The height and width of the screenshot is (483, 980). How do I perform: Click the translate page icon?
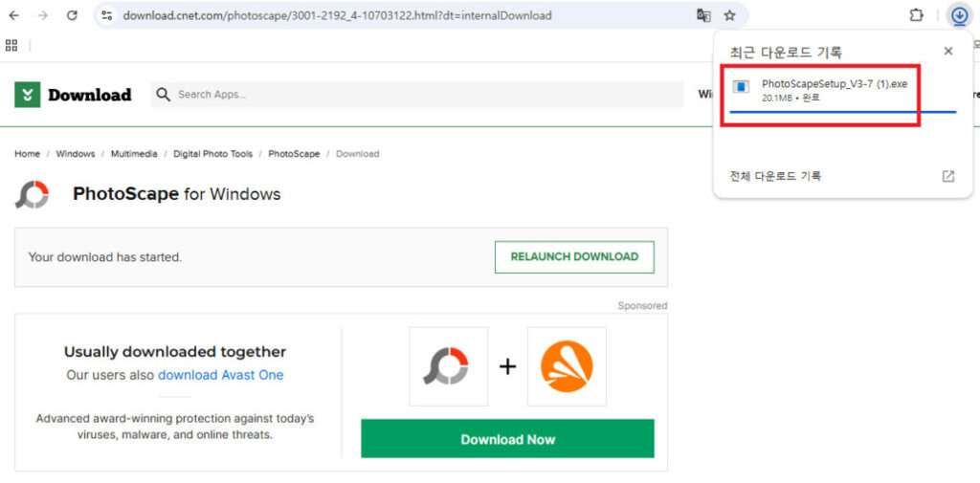[703, 15]
